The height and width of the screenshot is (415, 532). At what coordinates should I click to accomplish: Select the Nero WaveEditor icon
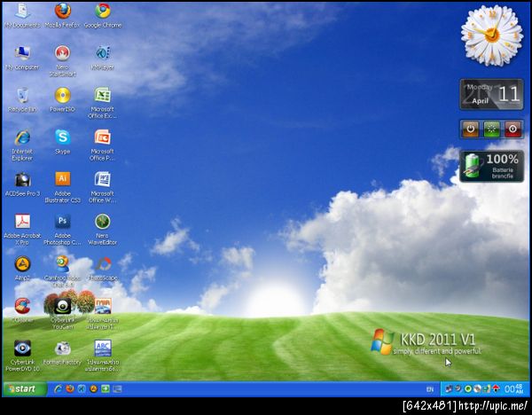tap(103, 230)
